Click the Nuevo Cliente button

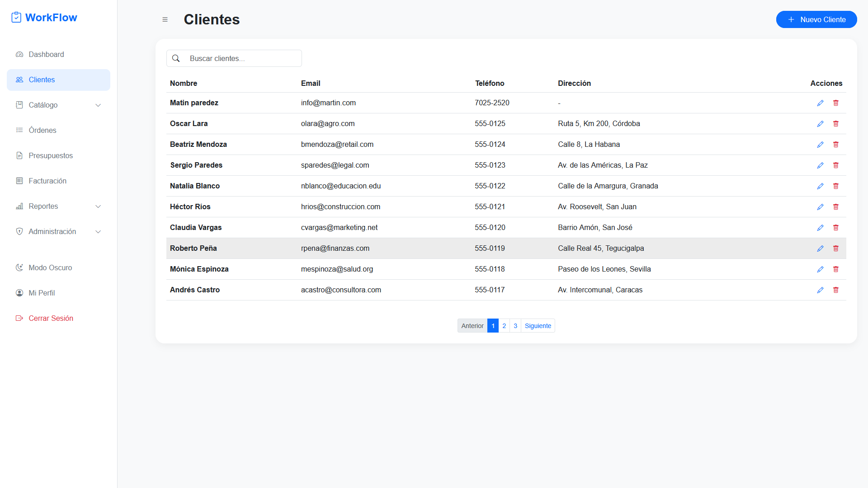coord(816,19)
